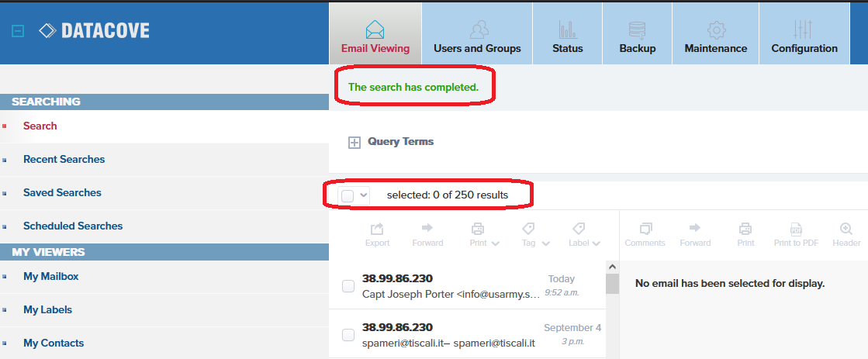The width and height of the screenshot is (868, 359).
Task: Tick the select-all results checkbox
Action: pos(348,195)
